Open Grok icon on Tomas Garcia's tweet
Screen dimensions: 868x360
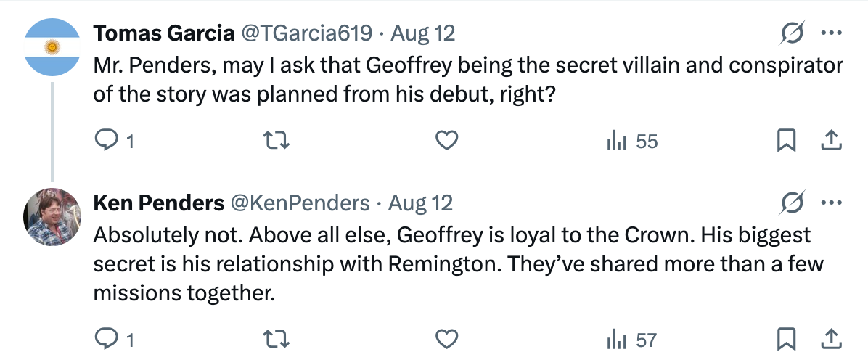tap(793, 33)
